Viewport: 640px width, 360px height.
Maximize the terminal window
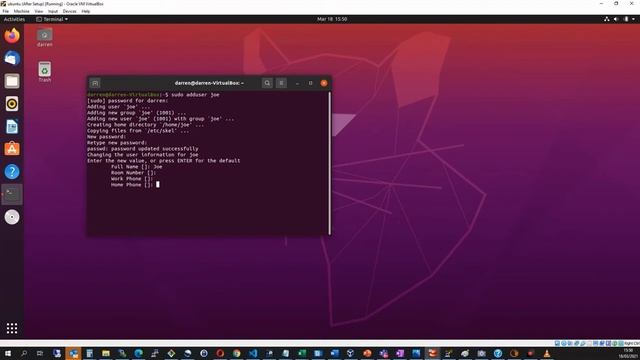click(x=311, y=83)
